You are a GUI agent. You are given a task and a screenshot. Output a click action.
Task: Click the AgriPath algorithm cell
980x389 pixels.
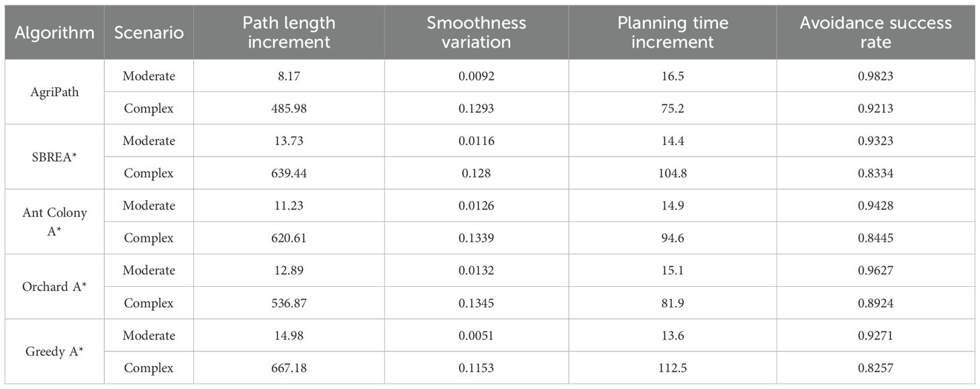tap(54, 92)
